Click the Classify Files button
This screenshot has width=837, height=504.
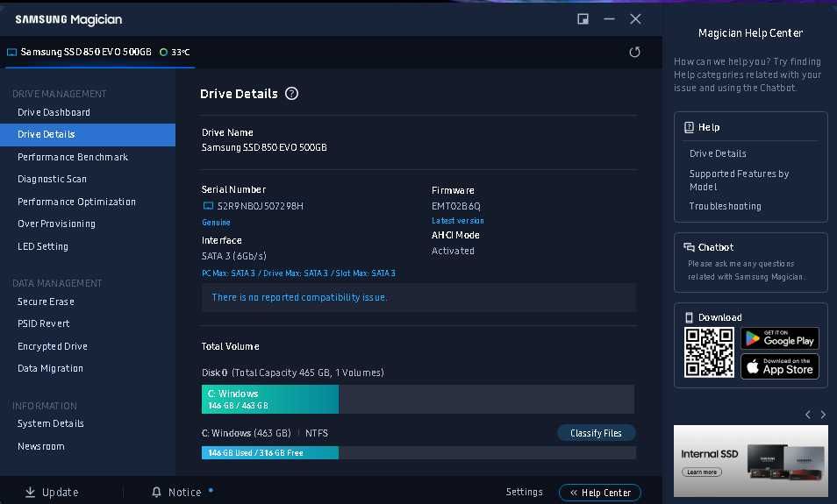(x=596, y=433)
